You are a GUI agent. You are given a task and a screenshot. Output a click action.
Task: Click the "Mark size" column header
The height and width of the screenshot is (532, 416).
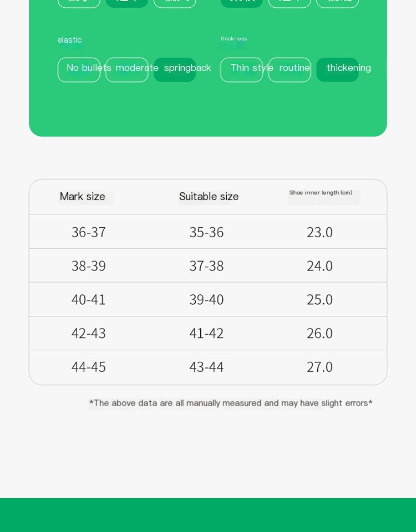[x=83, y=197]
